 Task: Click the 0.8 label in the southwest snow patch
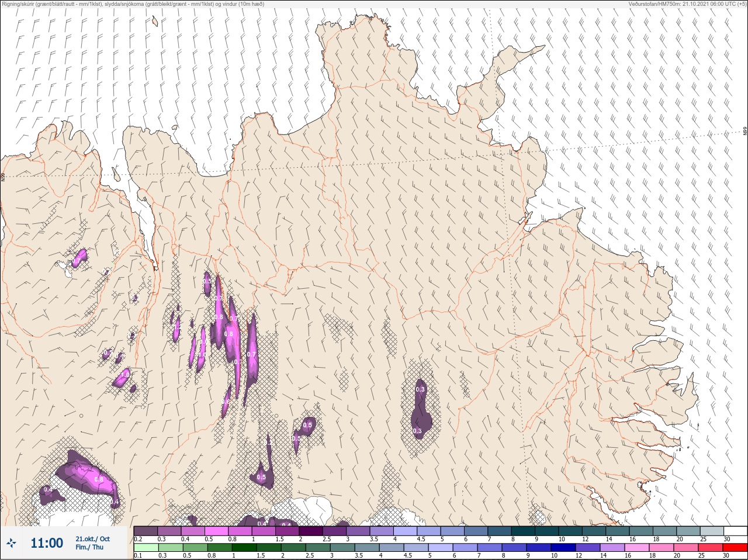[98, 479]
